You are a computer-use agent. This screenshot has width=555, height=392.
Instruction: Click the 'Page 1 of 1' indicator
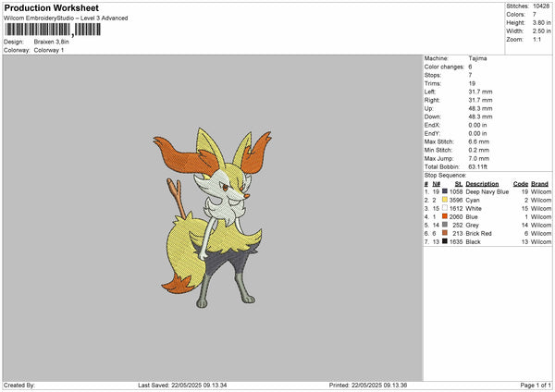click(536, 386)
